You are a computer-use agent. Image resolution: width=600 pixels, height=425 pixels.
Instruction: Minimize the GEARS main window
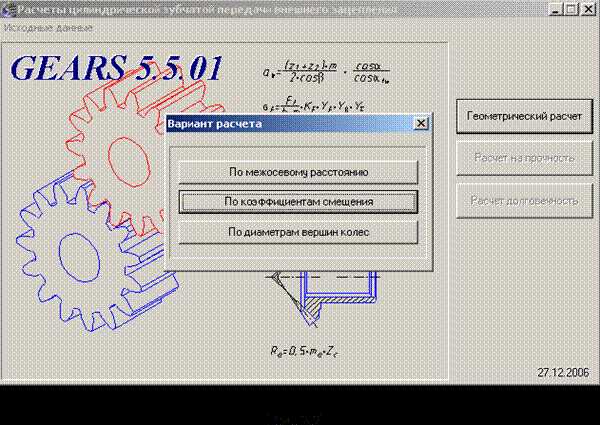(x=554, y=9)
